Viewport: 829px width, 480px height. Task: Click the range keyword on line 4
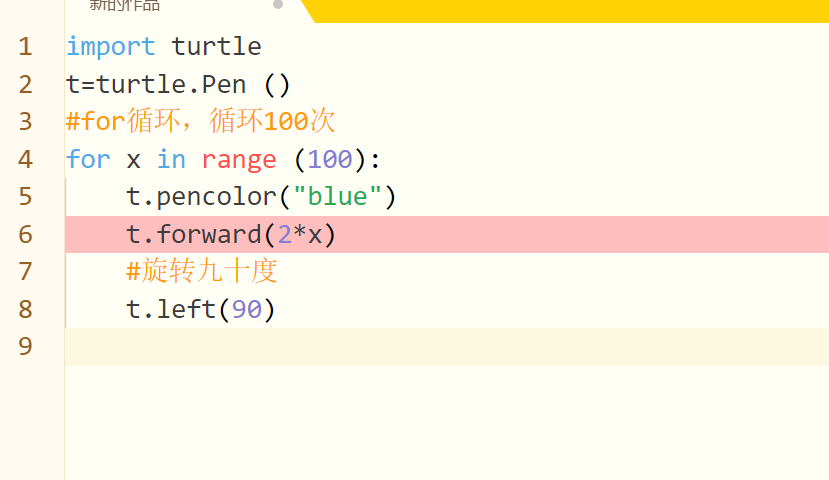pyautogui.click(x=239, y=160)
